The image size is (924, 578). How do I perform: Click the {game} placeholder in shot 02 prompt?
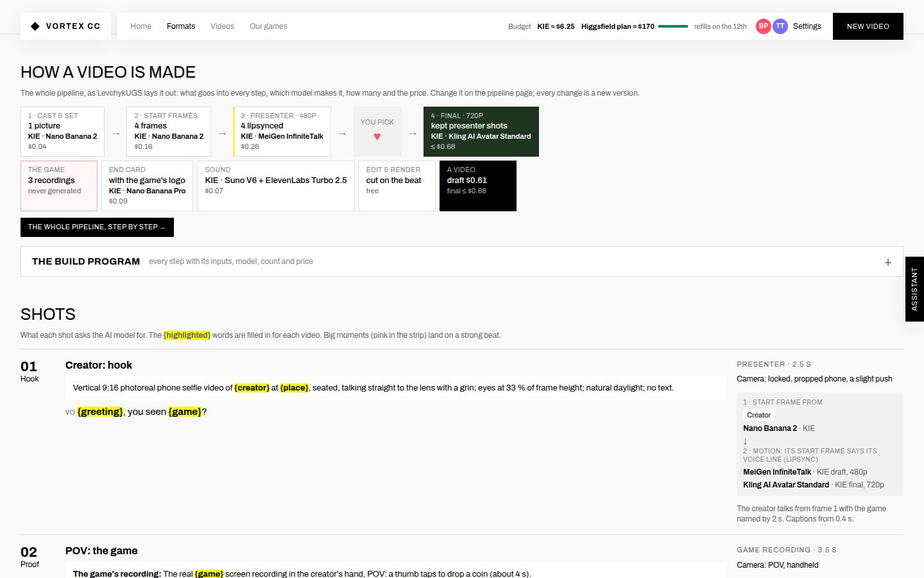[209, 574]
